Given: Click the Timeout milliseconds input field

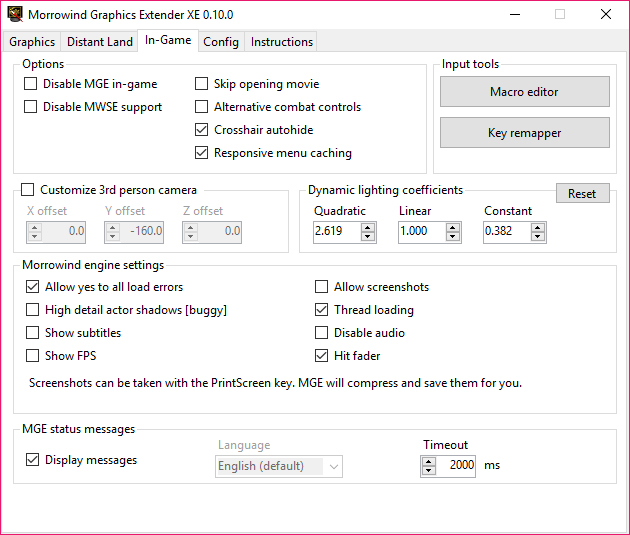Looking at the screenshot, I should 456,466.
